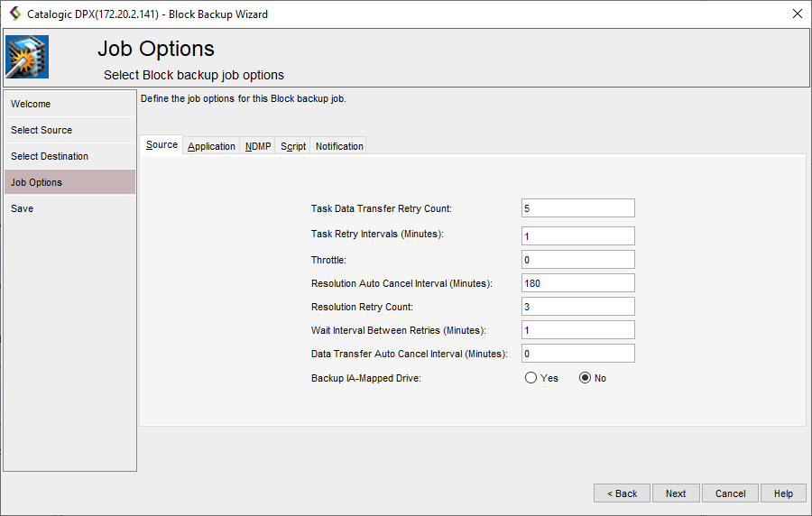
Task: Click the Resolution Auto Cancel Interval field
Action: pos(577,283)
